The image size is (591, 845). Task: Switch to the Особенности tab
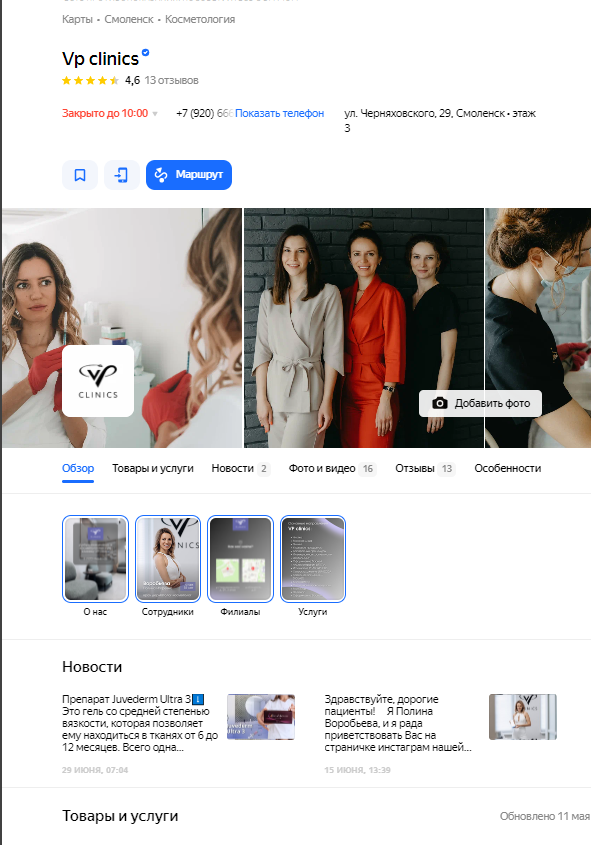tap(507, 468)
